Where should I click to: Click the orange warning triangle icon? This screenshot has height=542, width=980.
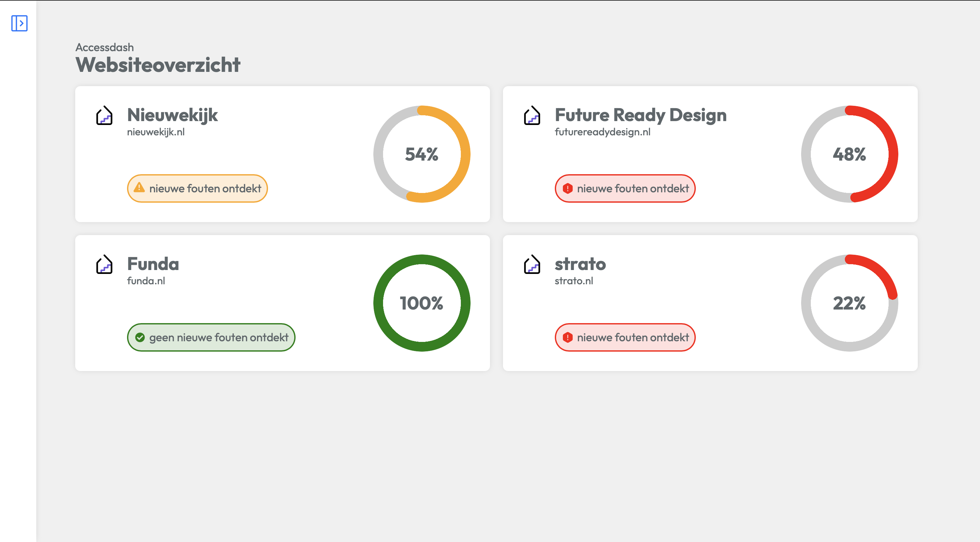pos(139,188)
